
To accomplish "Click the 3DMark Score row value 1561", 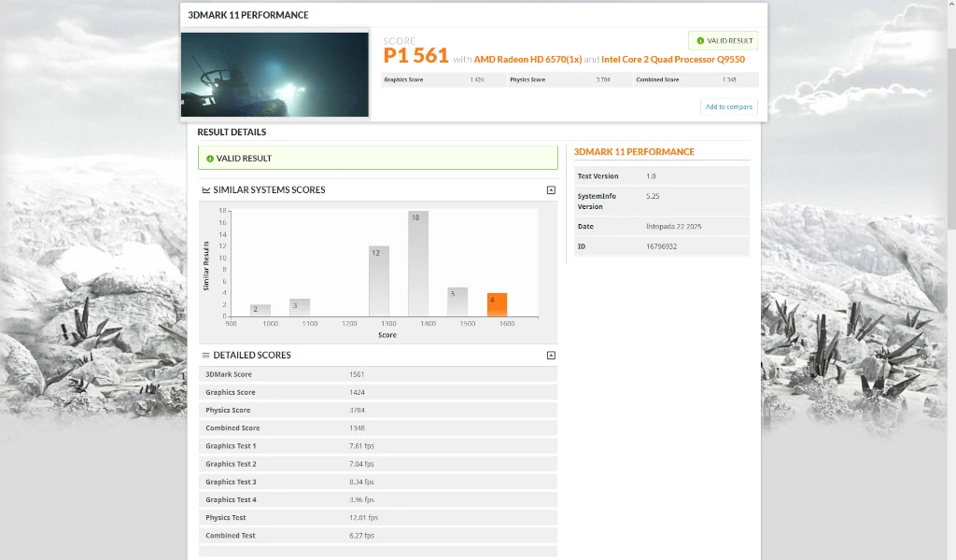I will [x=357, y=375].
